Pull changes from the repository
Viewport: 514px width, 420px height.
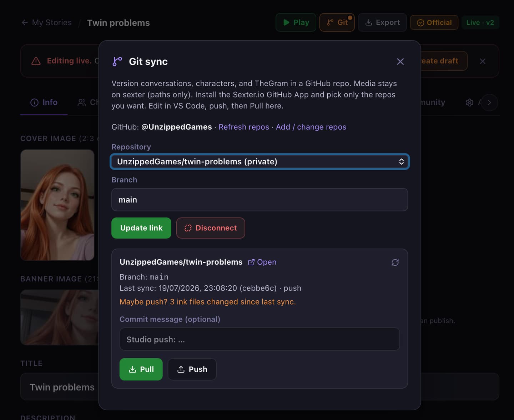[141, 369]
